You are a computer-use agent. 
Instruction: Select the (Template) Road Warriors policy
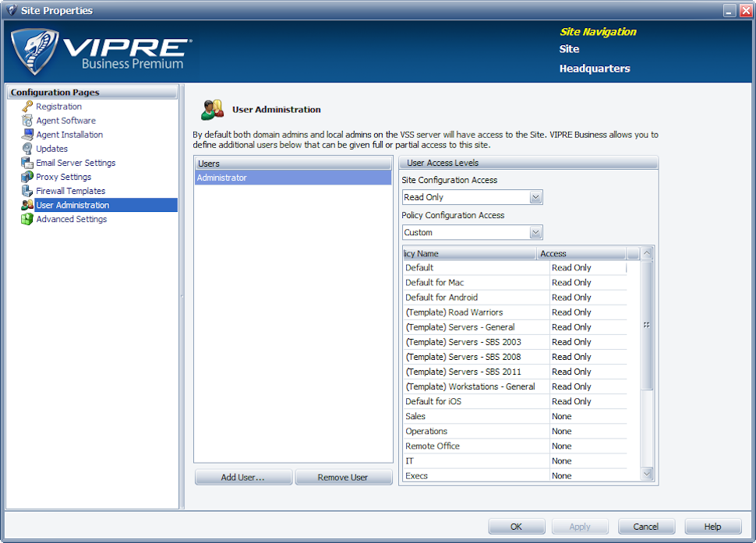click(515, 312)
